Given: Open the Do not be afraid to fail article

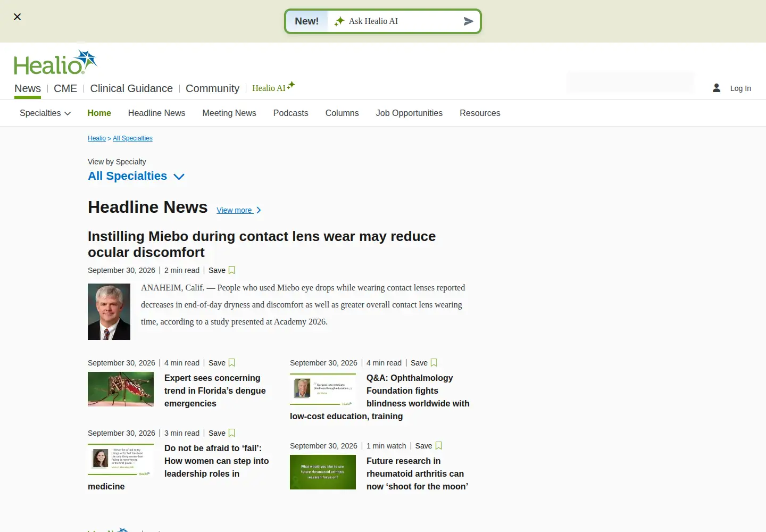Looking at the screenshot, I should [178, 467].
